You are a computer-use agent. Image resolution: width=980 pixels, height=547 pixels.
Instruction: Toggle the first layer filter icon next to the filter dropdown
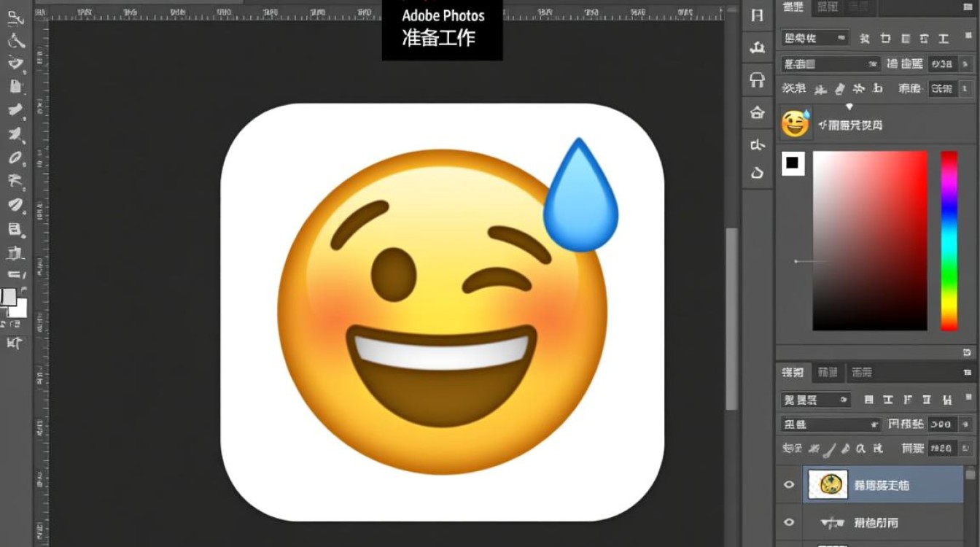pos(868,400)
